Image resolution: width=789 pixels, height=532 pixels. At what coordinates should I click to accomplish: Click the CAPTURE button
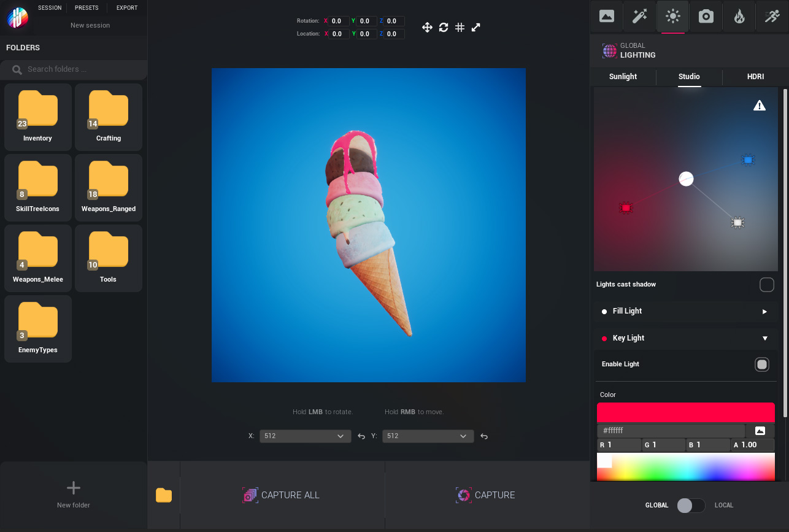[487, 495]
